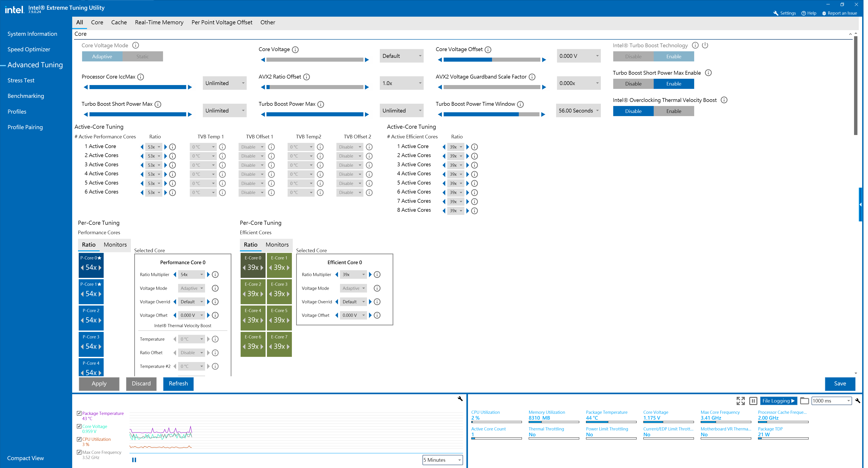
Task: Disable Turbo Boost Short Power Max Enable
Action: (633, 84)
